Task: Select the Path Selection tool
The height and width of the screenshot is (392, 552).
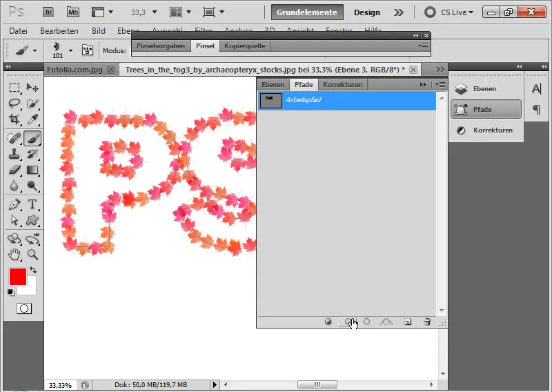Action: click(14, 220)
